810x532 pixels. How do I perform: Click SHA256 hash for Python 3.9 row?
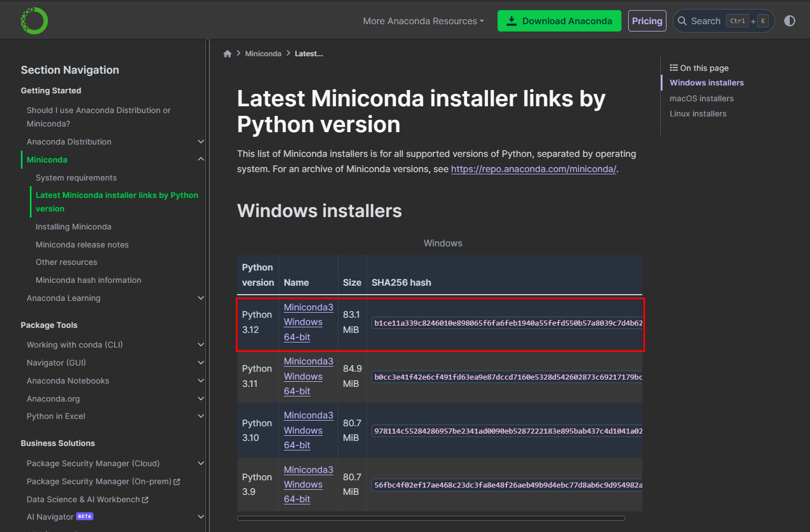[x=508, y=485]
